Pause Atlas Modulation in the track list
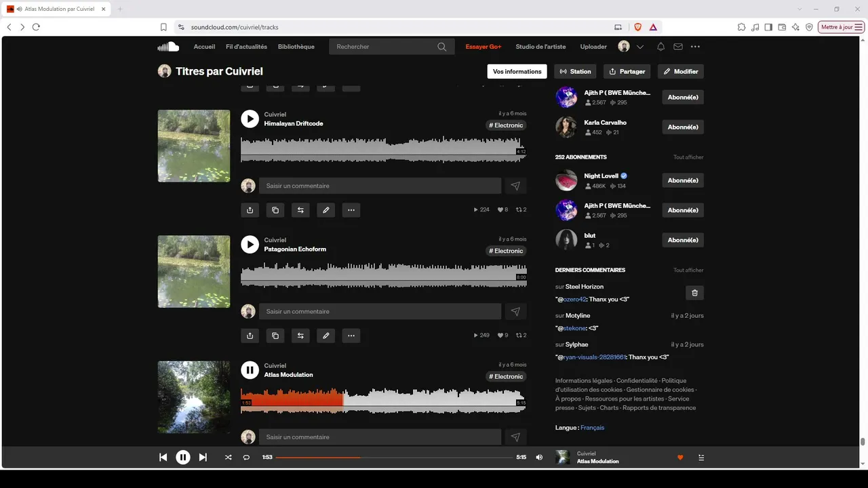 pyautogui.click(x=250, y=369)
